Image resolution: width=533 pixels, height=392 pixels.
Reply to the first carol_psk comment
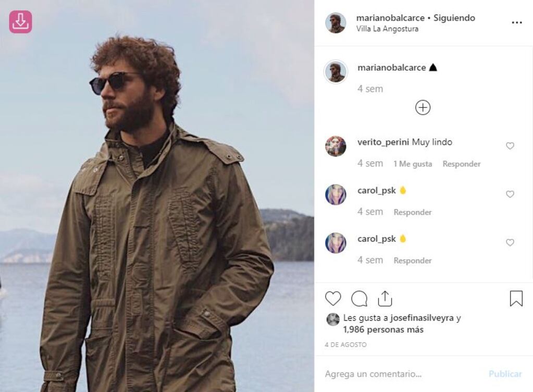click(x=412, y=212)
